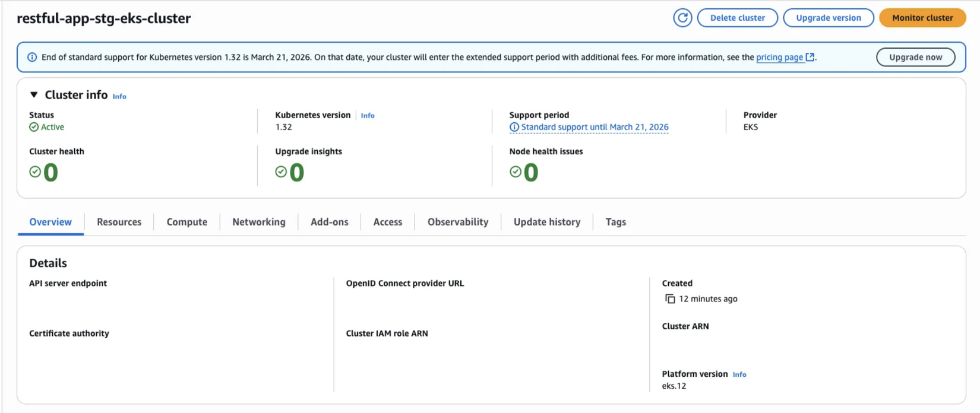Click the Provider value EKS

tap(751, 127)
